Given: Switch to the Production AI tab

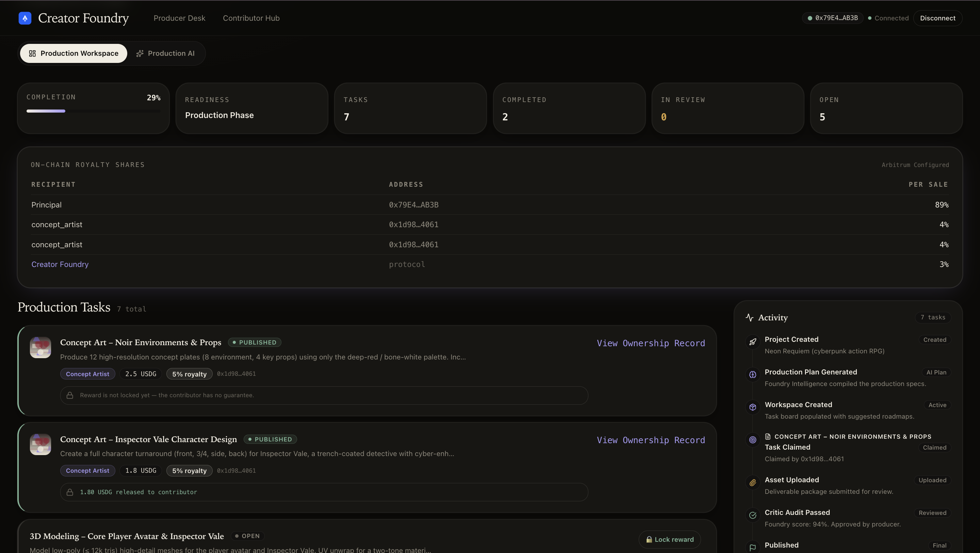Looking at the screenshot, I should (165, 53).
